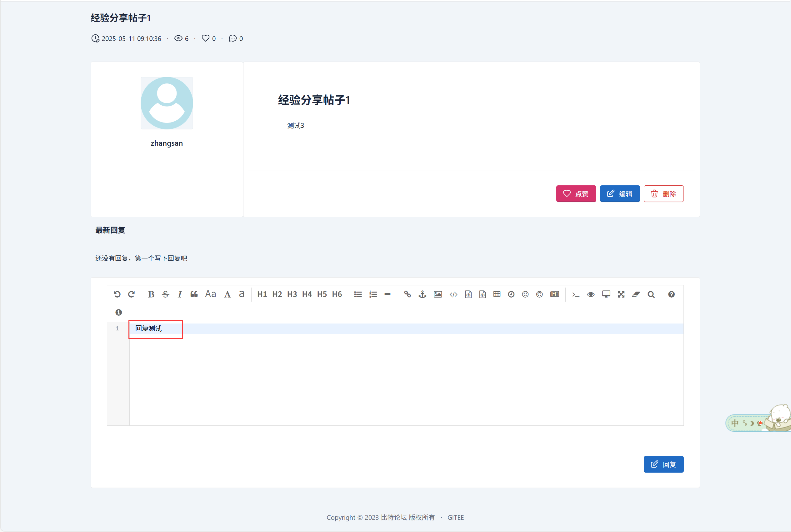
Task: Insert a block quote
Action: tap(194, 294)
